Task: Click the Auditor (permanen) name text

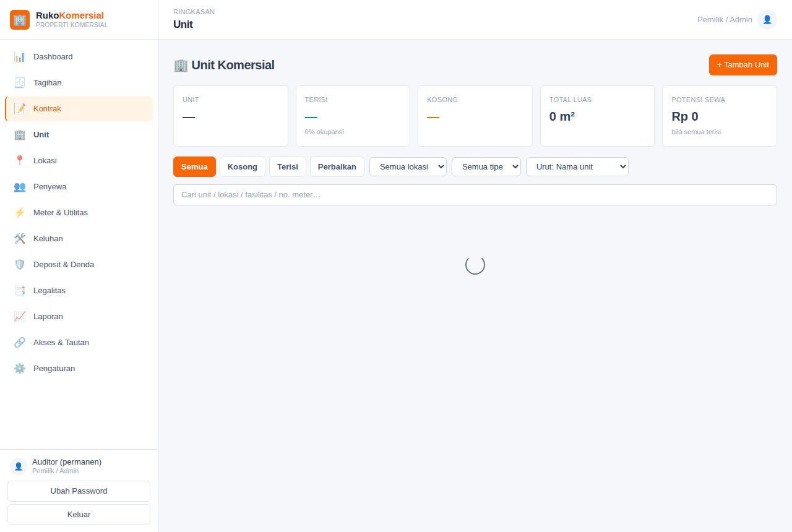Action: coord(67,462)
